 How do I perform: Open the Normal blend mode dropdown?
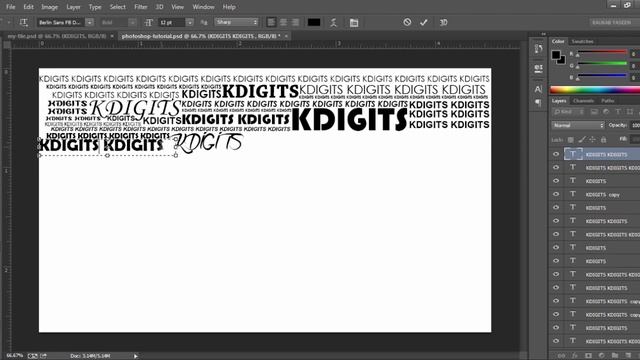578,125
